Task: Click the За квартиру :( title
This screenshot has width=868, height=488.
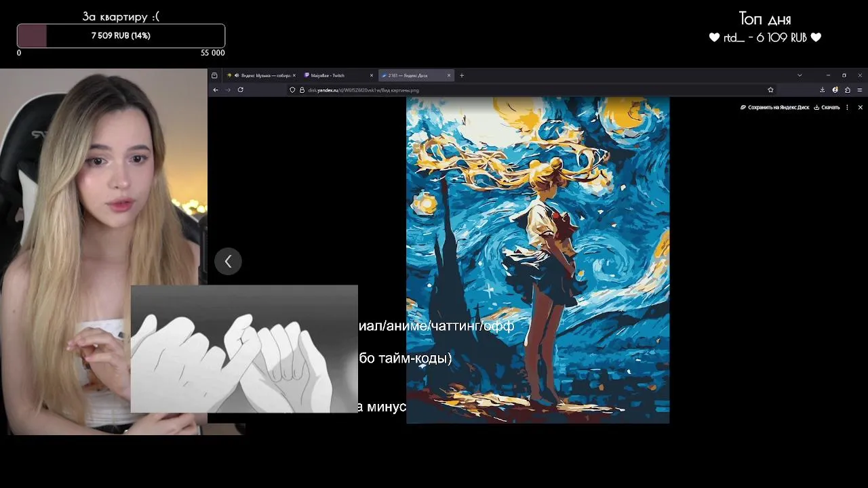Action: pos(121,16)
